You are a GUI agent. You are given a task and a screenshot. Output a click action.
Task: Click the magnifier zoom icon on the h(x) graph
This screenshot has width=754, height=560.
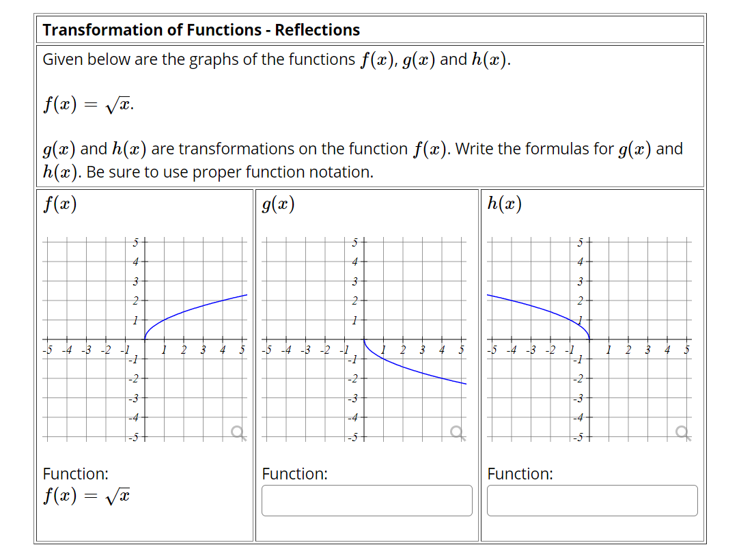[680, 430]
